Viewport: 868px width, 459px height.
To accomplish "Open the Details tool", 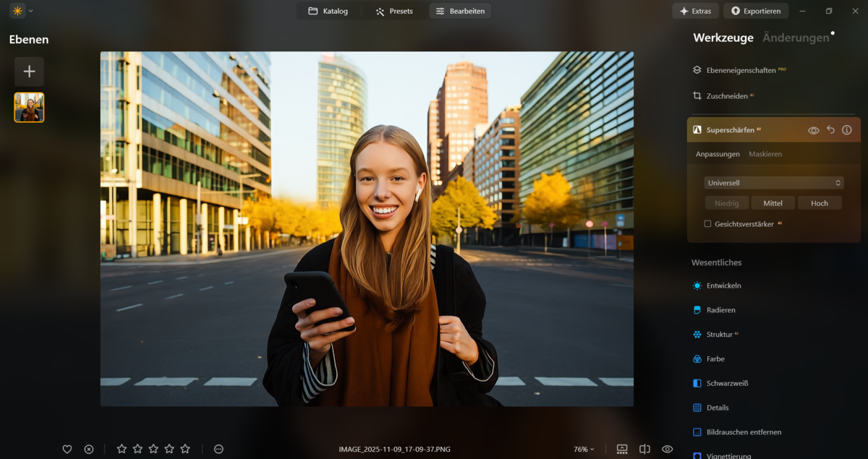I will [x=719, y=408].
